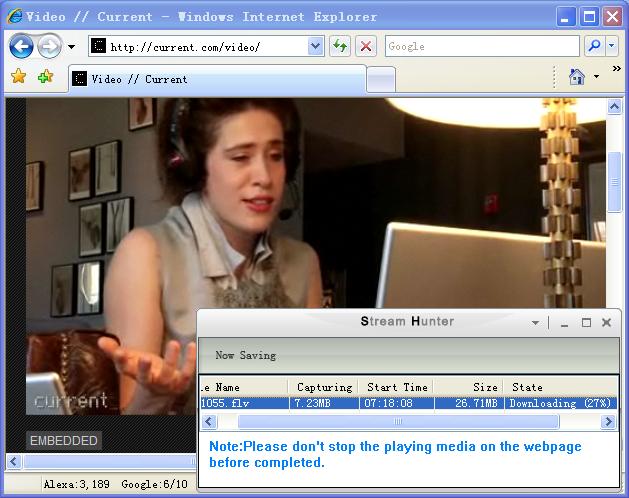
Task: Click the Stream Hunter title bar text
Action: pos(407,321)
